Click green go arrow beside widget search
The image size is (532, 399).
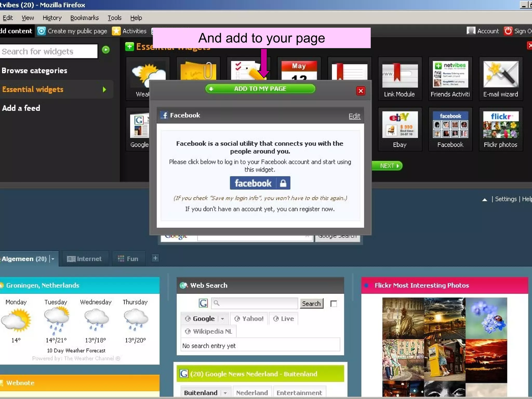(x=106, y=50)
